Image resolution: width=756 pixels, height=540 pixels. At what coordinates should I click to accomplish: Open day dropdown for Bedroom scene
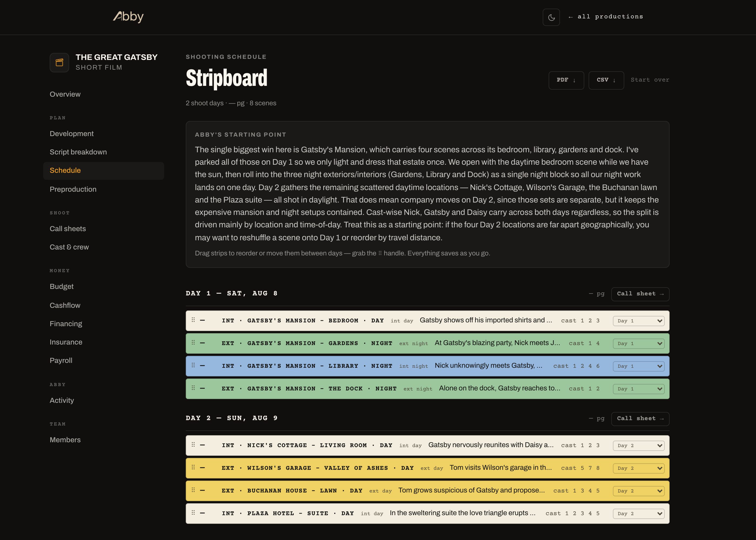639,321
